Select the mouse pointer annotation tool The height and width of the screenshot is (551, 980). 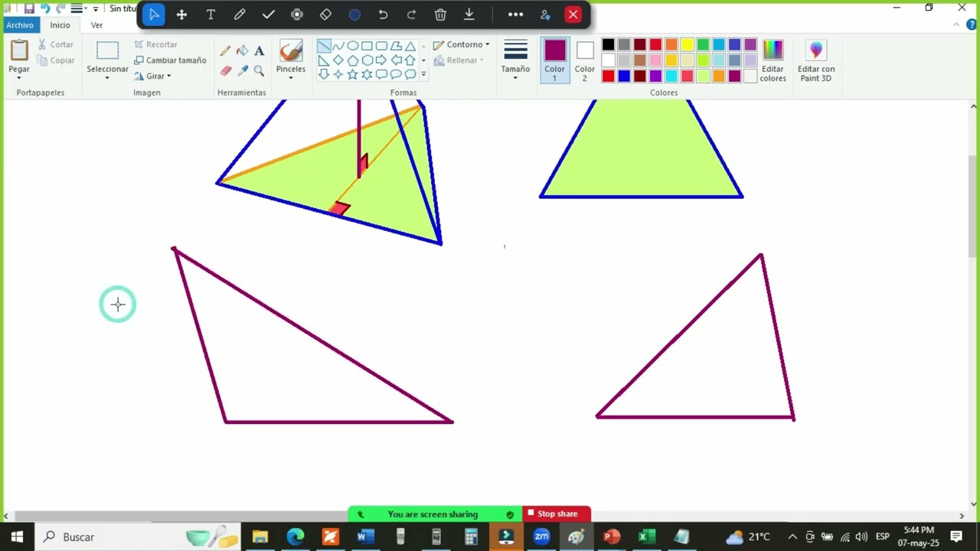pos(154,15)
